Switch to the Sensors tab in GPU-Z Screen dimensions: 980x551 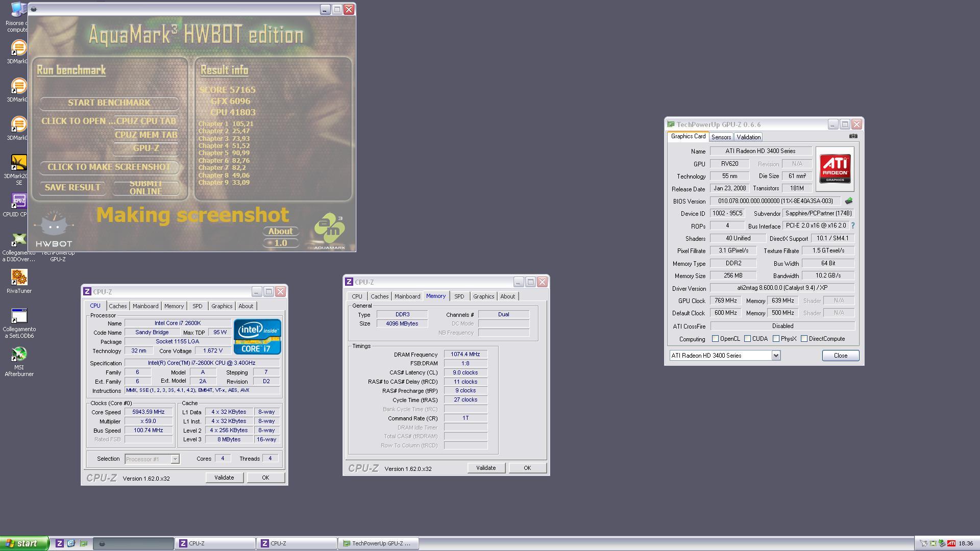pyautogui.click(x=721, y=137)
